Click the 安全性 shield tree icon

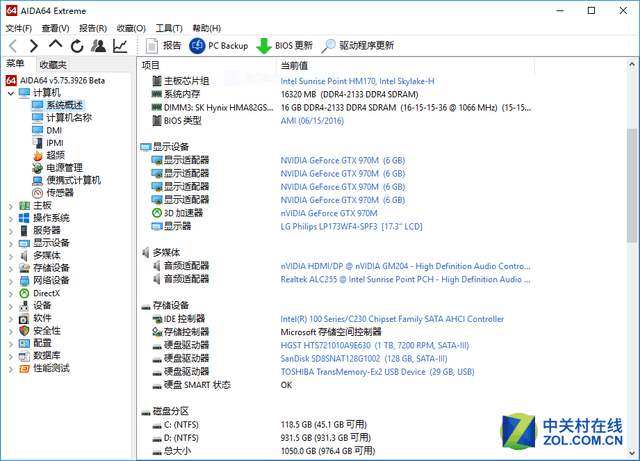[x=24, y=331]
